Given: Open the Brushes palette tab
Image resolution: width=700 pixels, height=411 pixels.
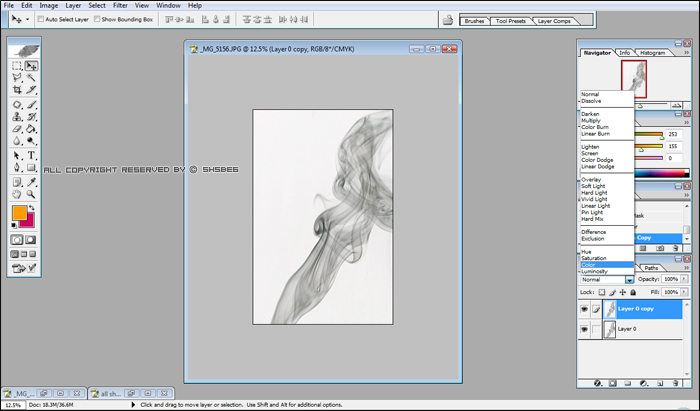Looking at the screenshot, I should (474, 21).
